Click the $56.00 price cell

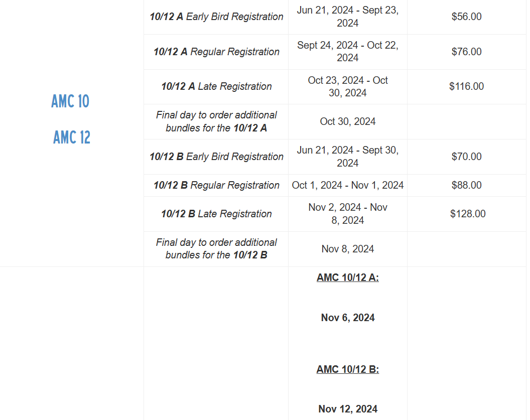pos(466,17)
